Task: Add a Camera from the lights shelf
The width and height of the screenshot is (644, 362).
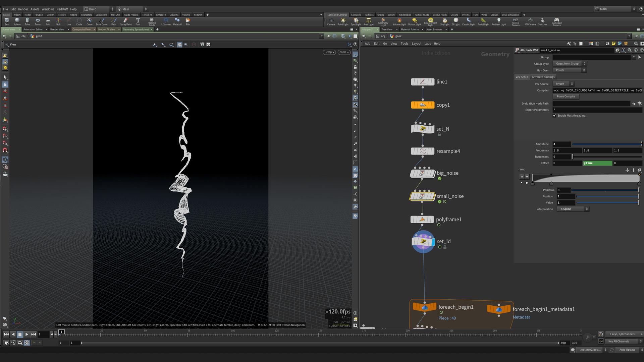Action: pyautogui.click(x=331, y=22)
